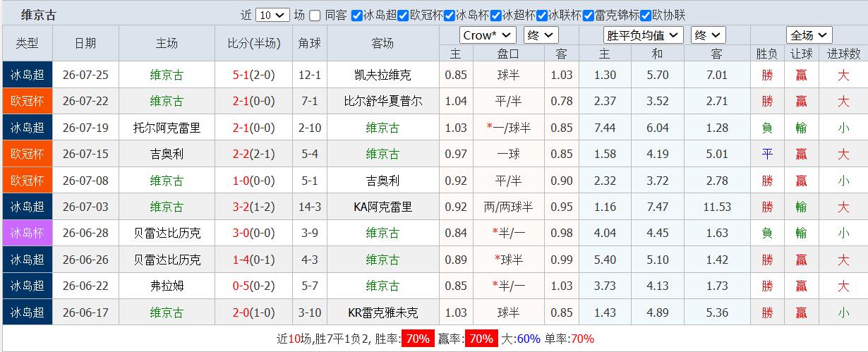The image size is (868, 352).
Task: Click corner count 12-1
Action: pos(310,75)
